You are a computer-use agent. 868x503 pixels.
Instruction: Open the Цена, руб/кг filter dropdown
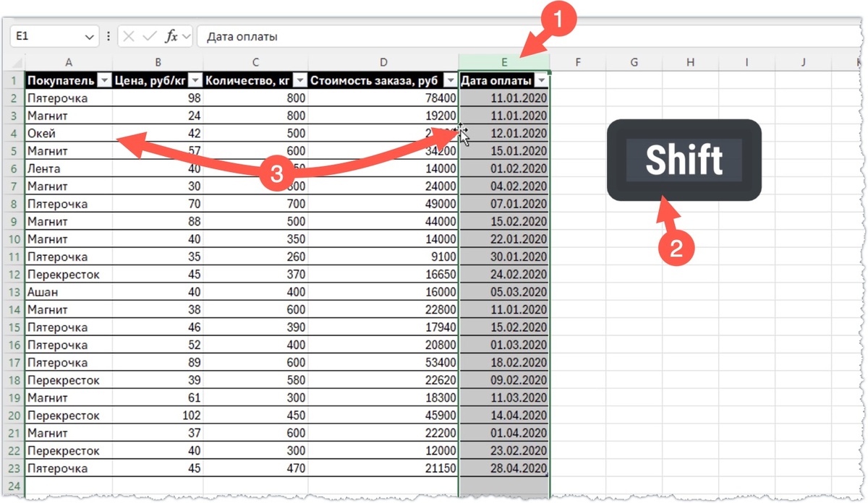coord(196,80)
